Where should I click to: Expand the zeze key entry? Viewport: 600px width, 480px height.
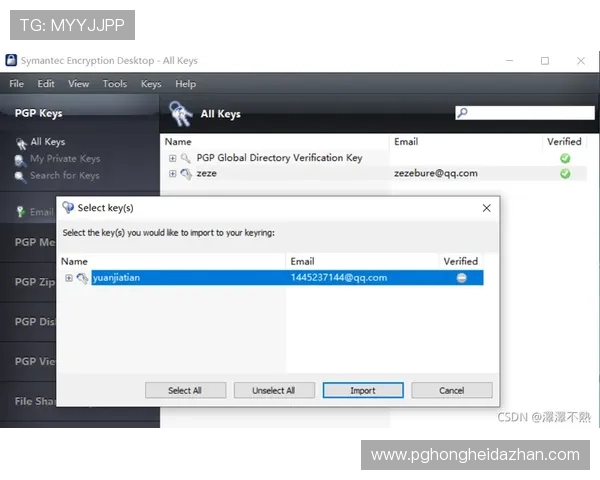pyautogui.click(x=172, y=173)
